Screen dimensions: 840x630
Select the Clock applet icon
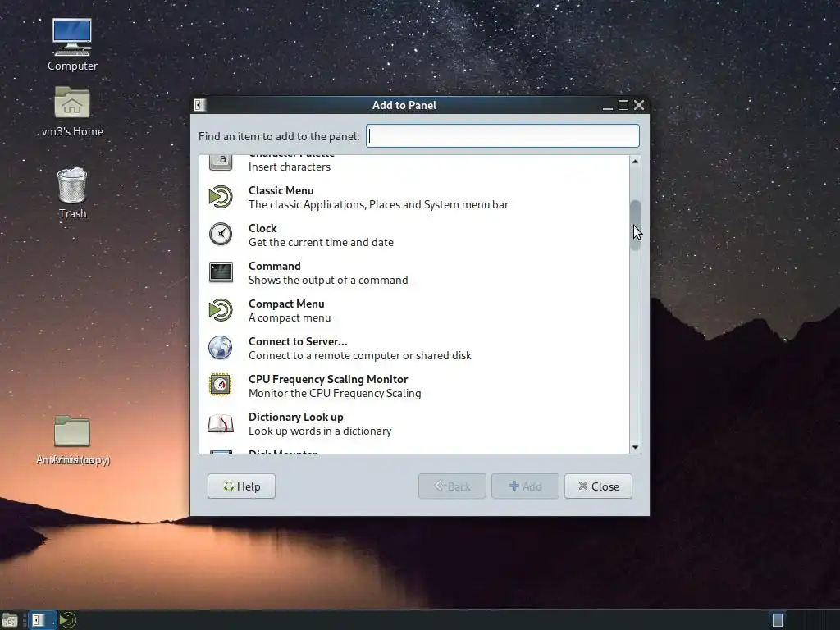pos(220,235)
